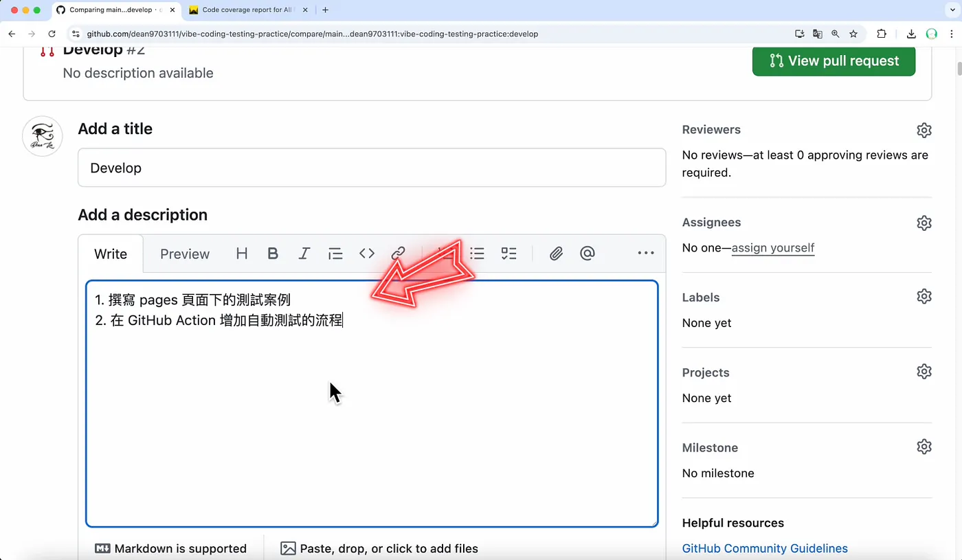Click the page vertical scrollbar
Image resolution: width=962 pixels, height=560 pixels.
959,69
